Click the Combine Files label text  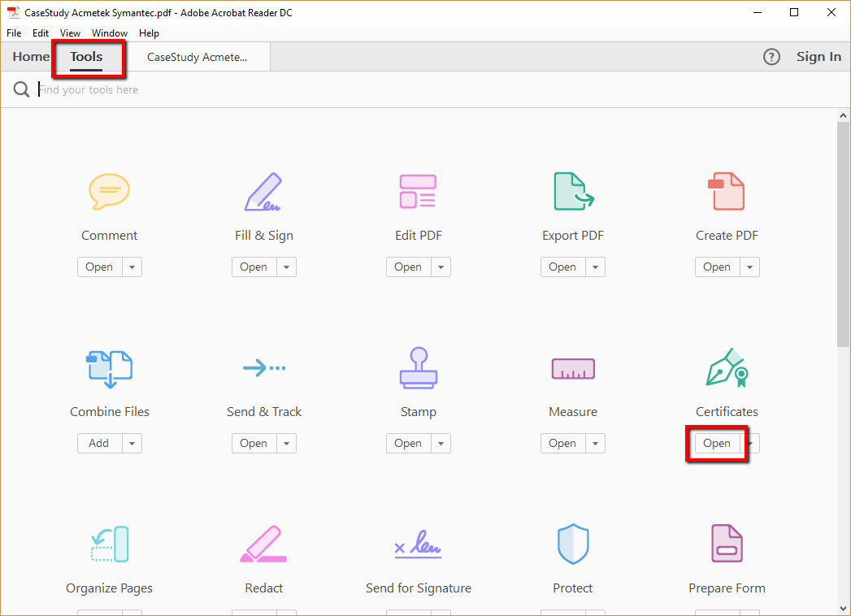[x=110, y=412]
